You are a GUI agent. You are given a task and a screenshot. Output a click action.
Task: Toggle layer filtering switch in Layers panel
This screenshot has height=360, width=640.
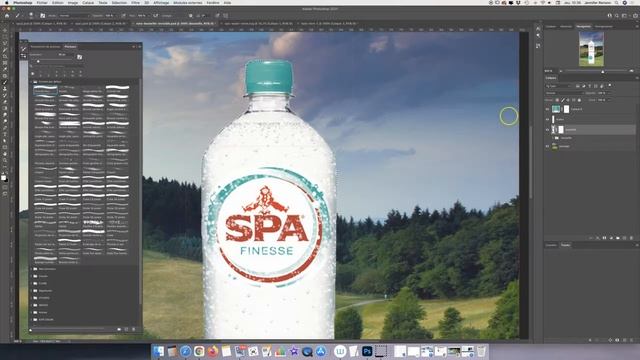click(x=610, y=86)
